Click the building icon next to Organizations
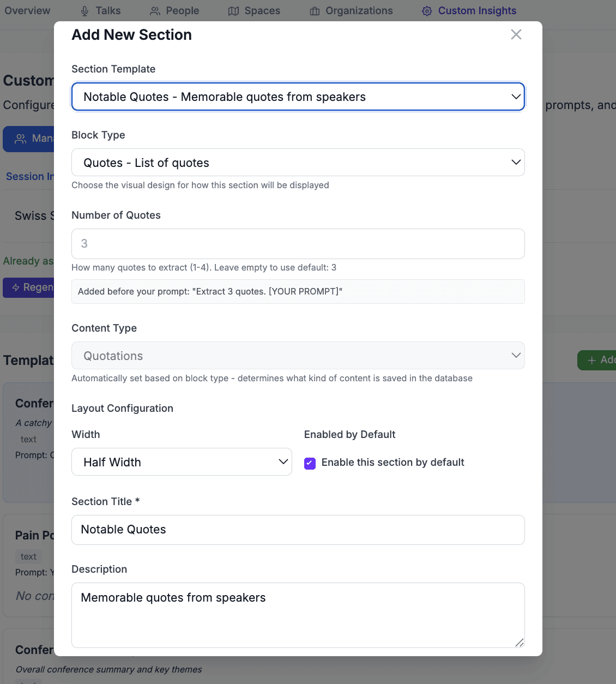 (x=315, y=11)
